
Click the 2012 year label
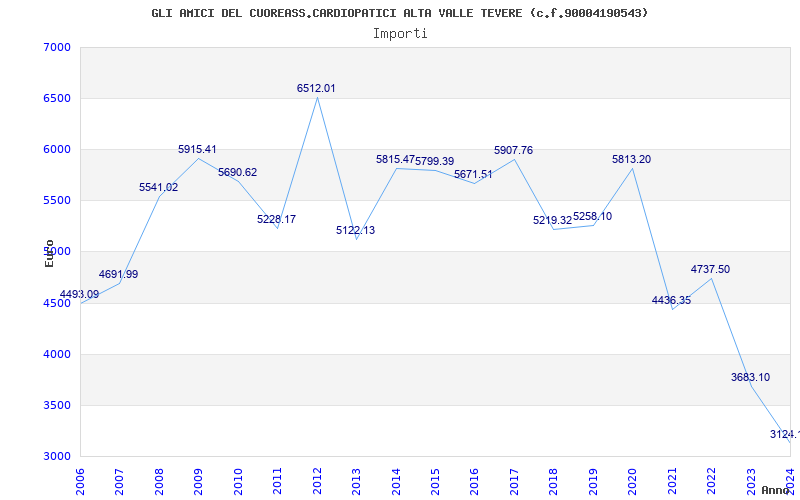click(317, 480)
